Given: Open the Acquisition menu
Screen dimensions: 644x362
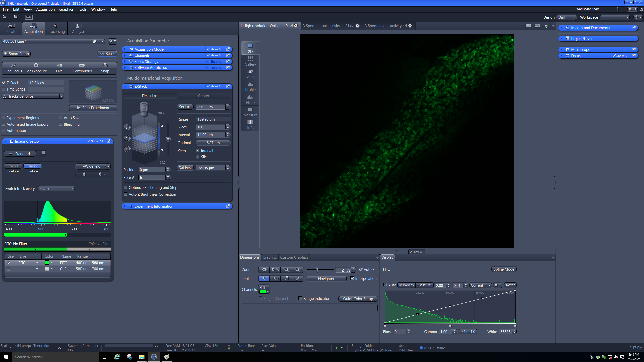Looking at the screenshot, I should (x=45, y=9).
